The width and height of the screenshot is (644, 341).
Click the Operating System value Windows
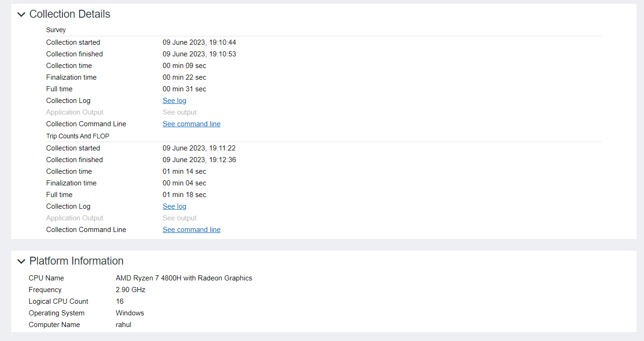click(130, 313)
